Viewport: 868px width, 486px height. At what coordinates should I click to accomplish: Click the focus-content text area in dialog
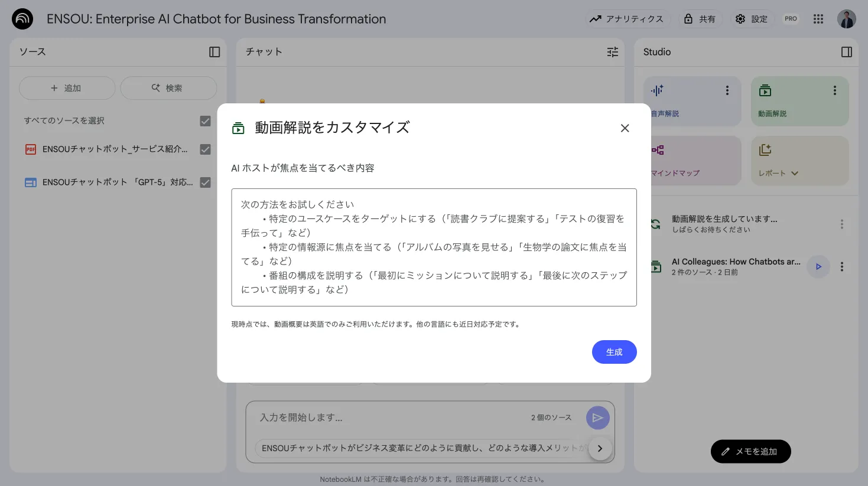click(434, 247)
